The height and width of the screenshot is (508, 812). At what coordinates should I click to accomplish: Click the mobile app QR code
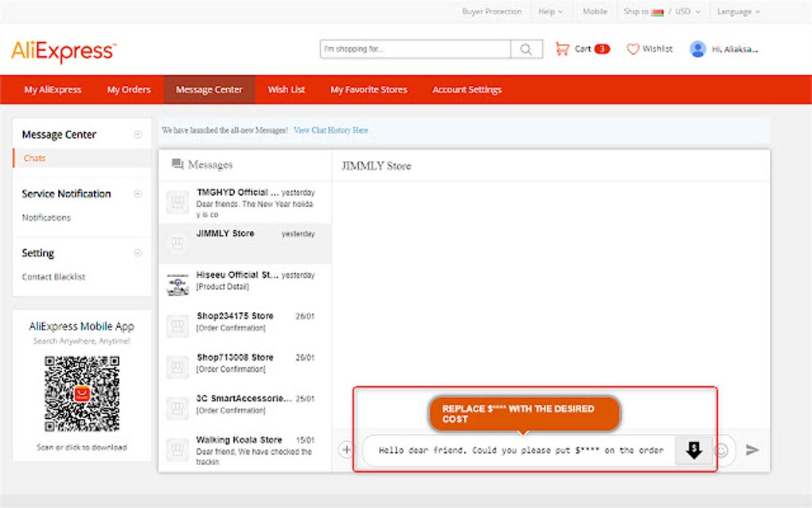[x=82, y=393]
